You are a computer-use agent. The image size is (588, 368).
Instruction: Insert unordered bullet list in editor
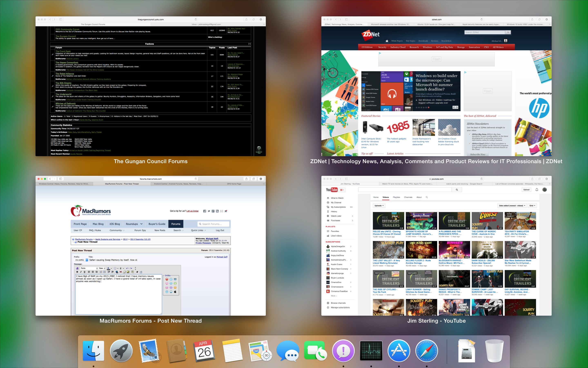point(105,272)
